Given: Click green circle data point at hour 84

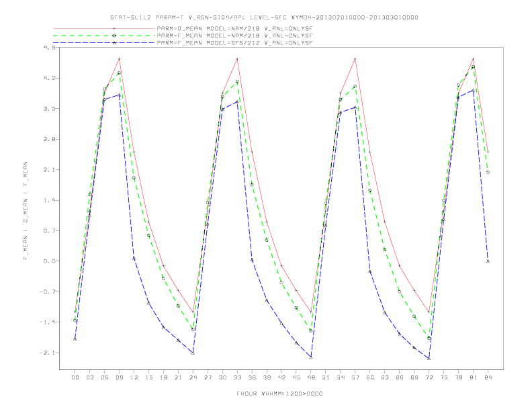Looking at the screenshot, I should click(488, 173).
